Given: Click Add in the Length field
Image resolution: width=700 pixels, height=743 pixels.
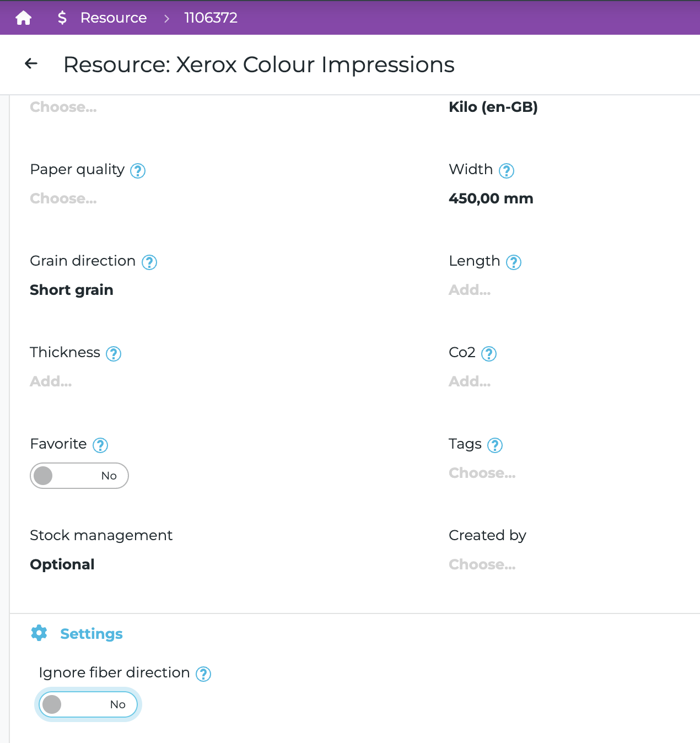Looking at the screenshot, I should coord(470,290).
